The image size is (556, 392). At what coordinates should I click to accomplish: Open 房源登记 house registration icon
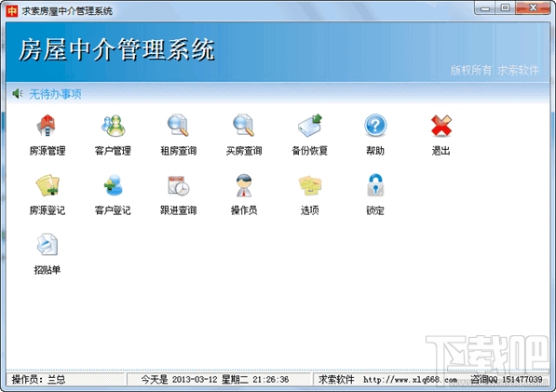click(x=47, y=185)
